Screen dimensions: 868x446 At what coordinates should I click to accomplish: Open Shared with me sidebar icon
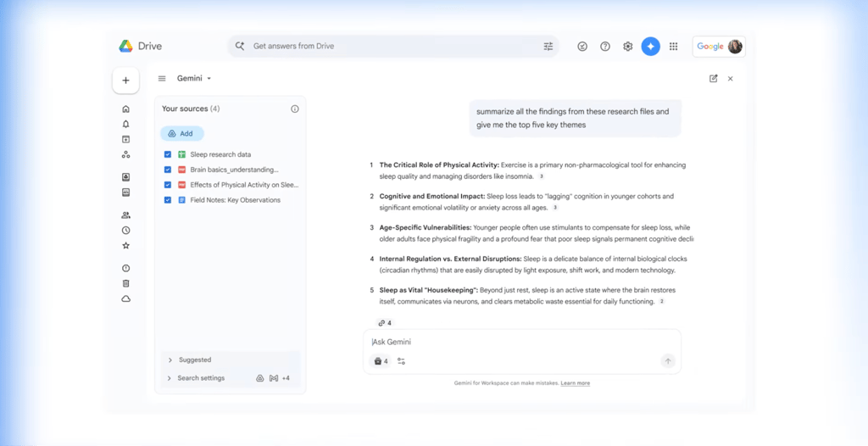point(125,215)
